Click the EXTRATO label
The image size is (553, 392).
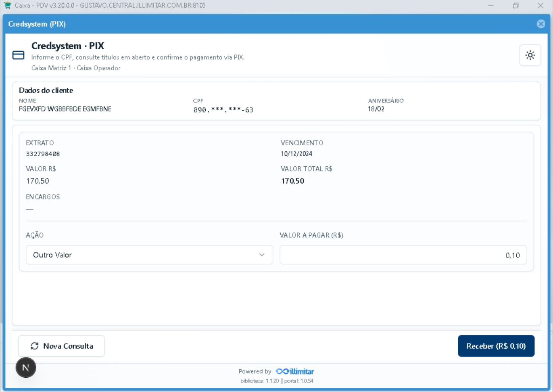tap(40, 143)
